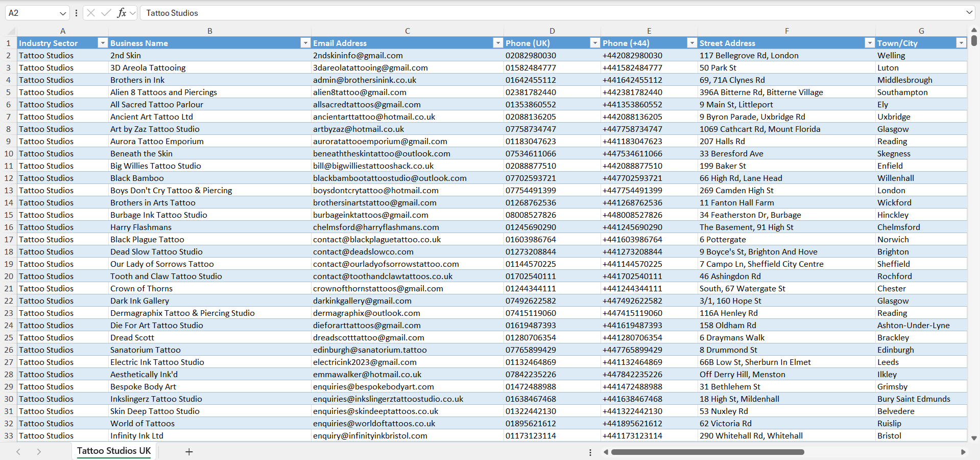Open Industry Sector filter dropdown

click(103, 43)
